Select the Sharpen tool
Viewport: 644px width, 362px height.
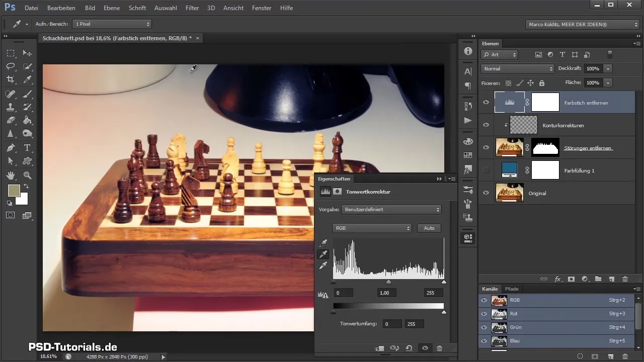[11, 134]
